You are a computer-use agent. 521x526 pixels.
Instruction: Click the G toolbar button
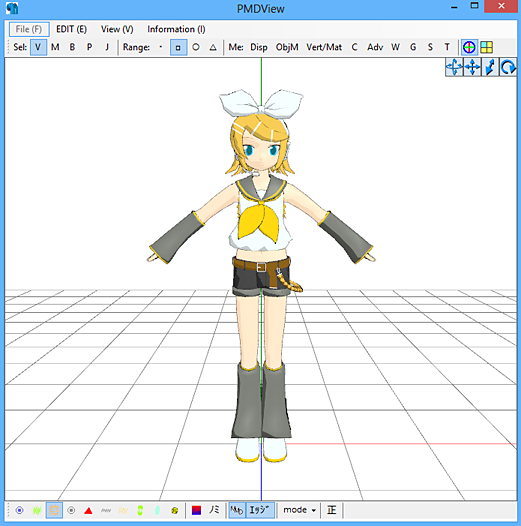[413, 47]
